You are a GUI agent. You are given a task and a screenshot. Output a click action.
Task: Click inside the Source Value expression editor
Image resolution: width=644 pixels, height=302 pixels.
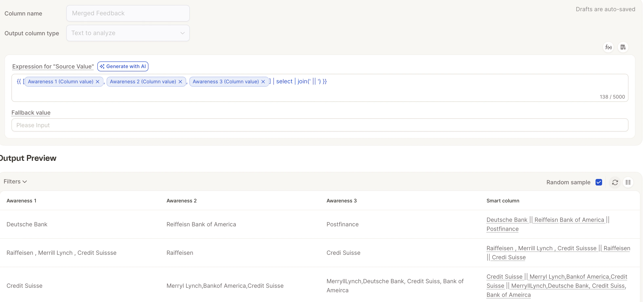(x=320, y=88)
